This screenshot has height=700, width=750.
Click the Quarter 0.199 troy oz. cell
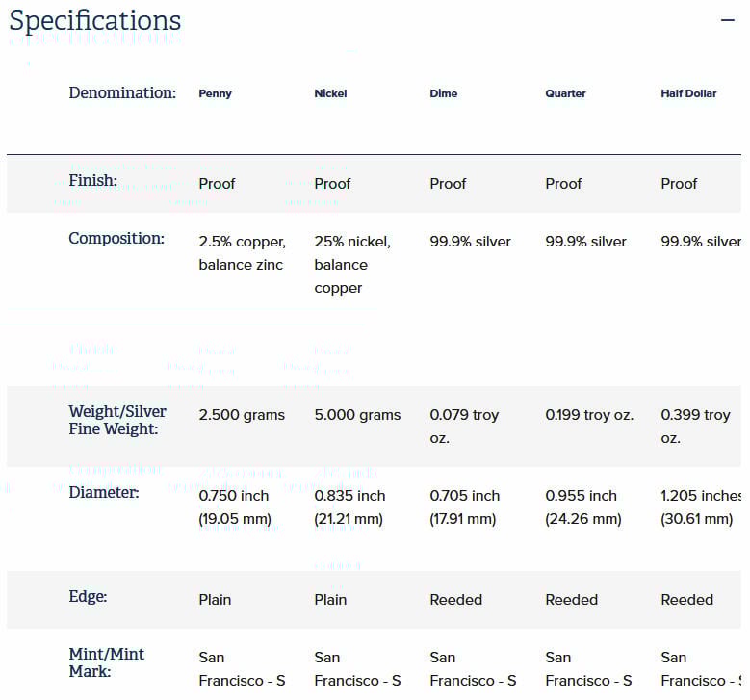tap(589, 415)
